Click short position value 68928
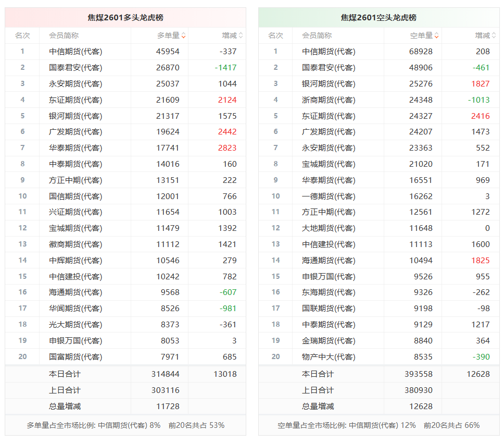 [421, 52]
